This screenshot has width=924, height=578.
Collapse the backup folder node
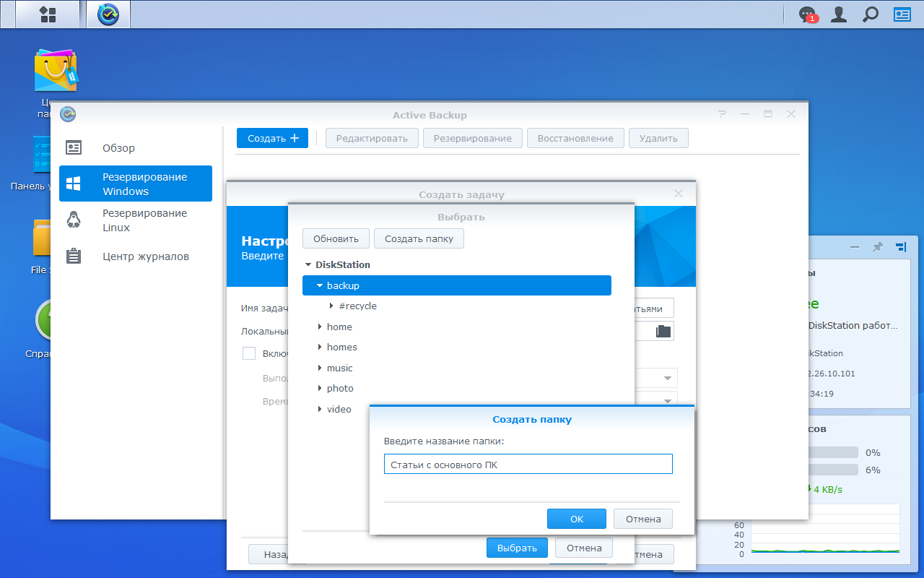click(320, 285)
